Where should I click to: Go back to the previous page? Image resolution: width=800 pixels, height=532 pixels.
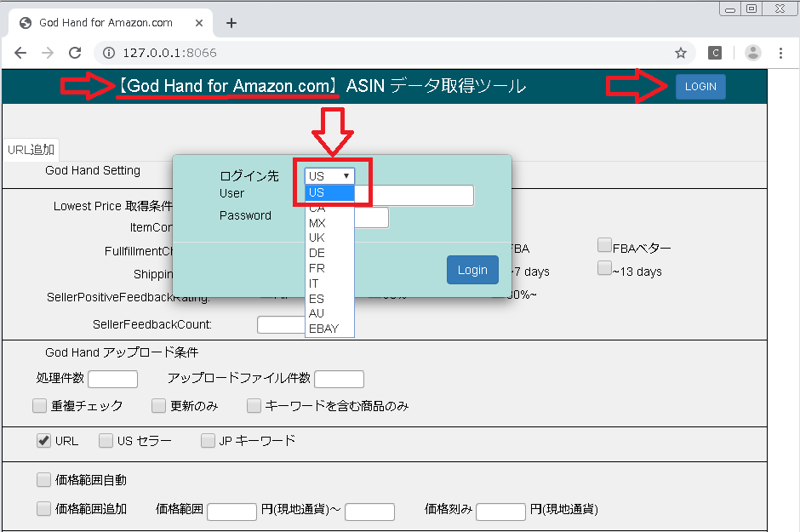20,53
